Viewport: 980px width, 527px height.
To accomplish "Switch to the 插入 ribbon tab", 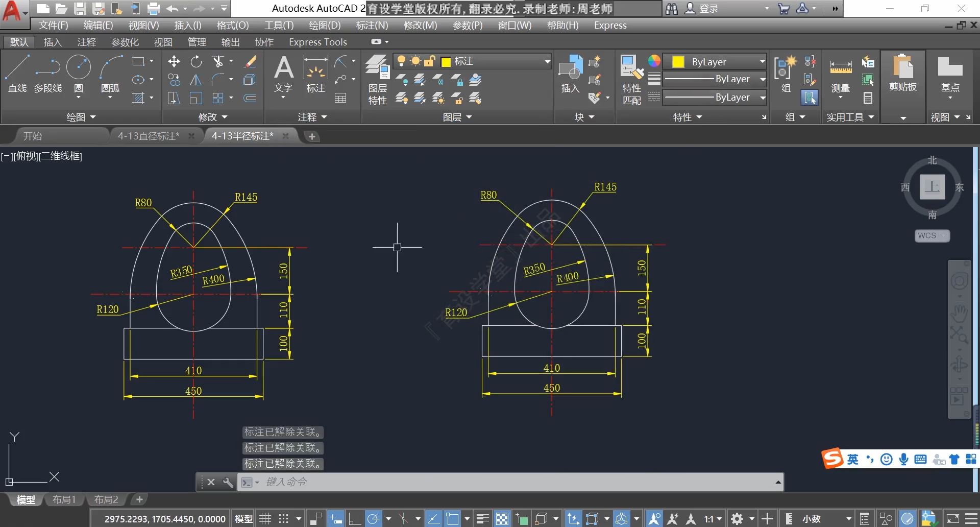I will [x=53, y=42].
